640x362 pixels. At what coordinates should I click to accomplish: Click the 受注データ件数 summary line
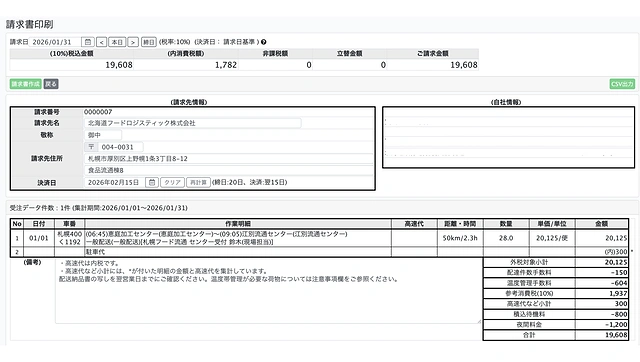point(99,208)
